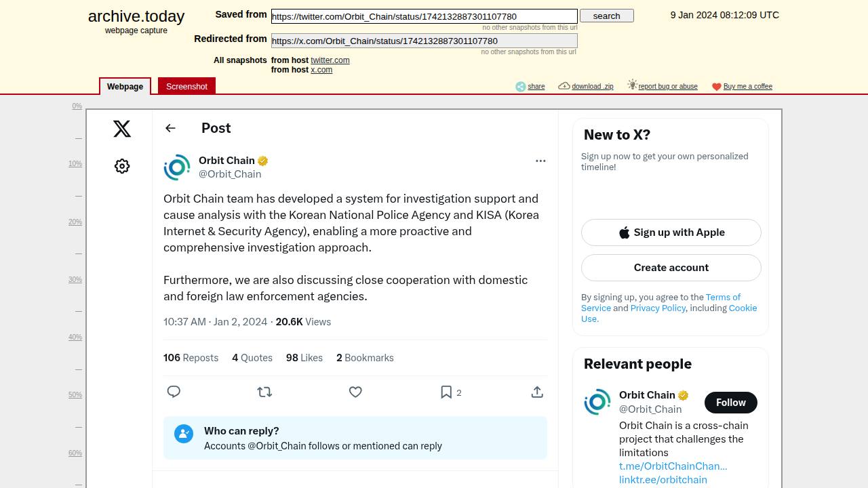The height and width of the screenshot is (488, 868).
Task: Click the search button
Action: click(x=607, y=16)
